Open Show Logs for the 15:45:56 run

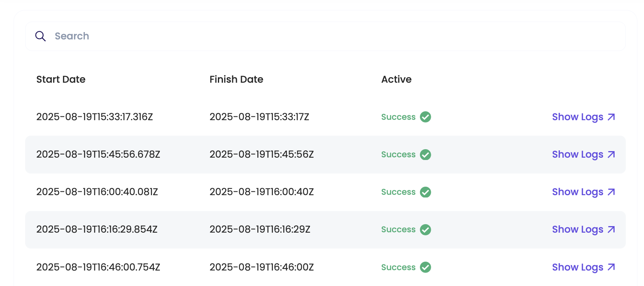pos(583,155)
